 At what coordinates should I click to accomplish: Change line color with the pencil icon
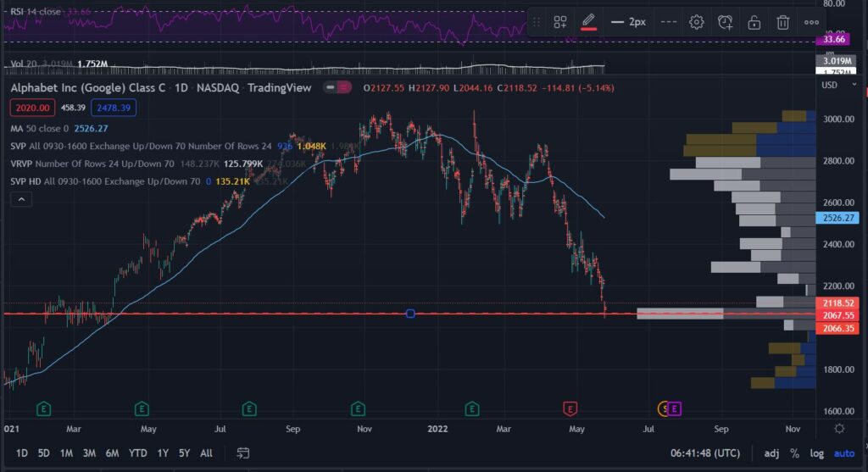(x=588, y=22)
